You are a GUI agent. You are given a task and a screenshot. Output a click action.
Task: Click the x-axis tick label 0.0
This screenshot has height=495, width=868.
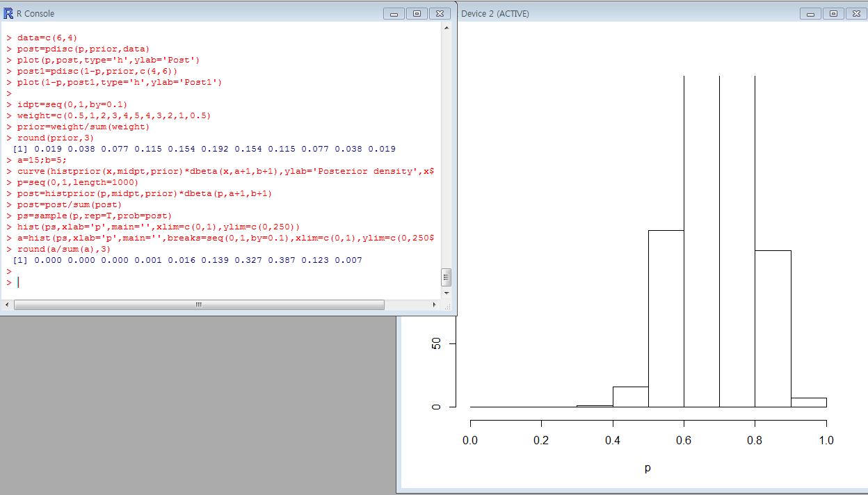470,440
